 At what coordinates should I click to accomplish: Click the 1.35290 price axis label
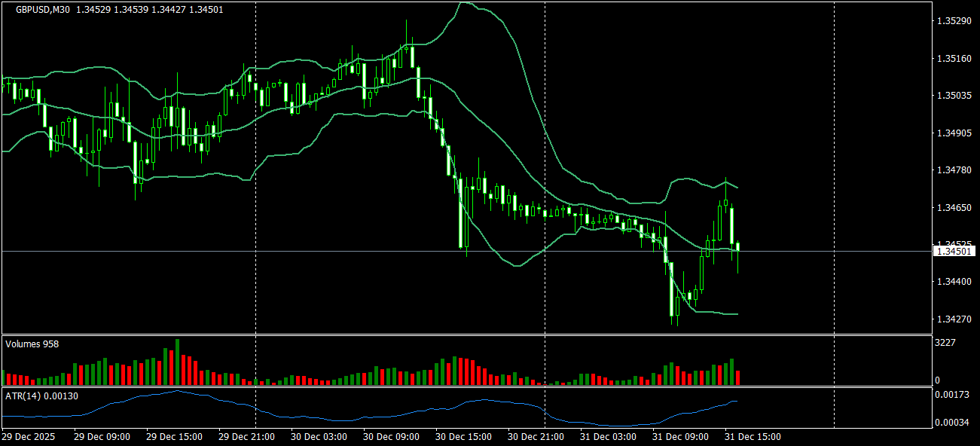(x=954, y=21)
